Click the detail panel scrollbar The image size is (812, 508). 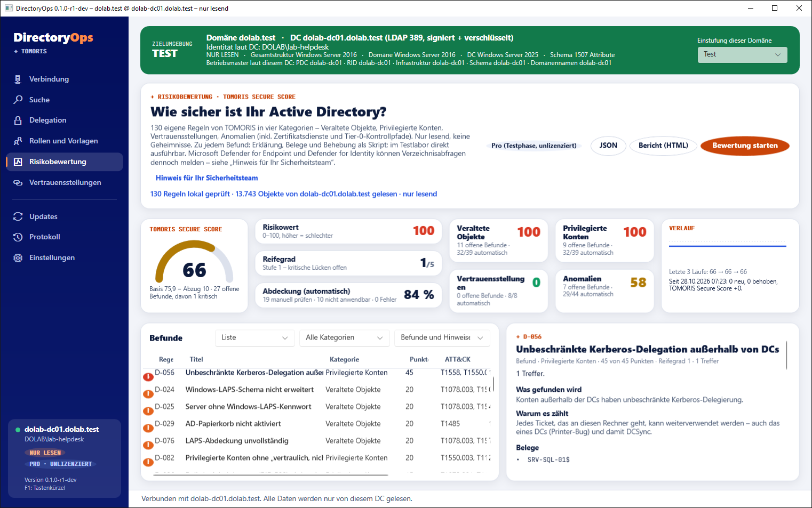787,356
